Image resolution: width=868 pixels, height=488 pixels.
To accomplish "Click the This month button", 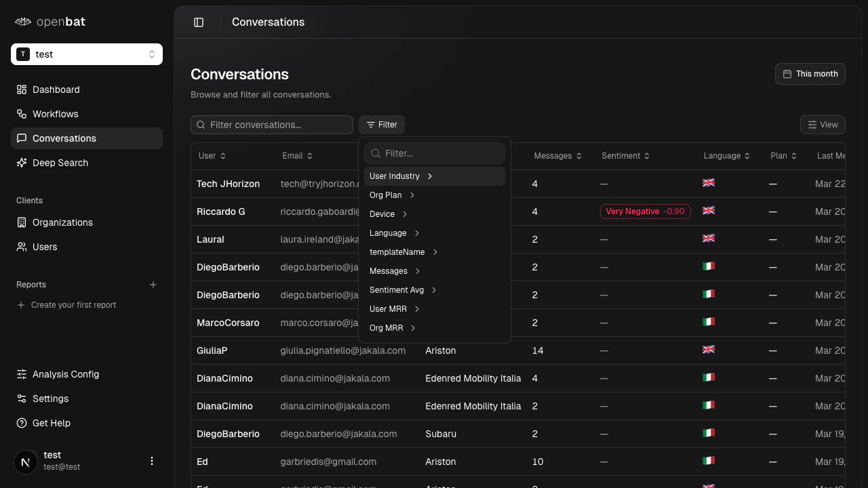I will pyautogui.click(x=810, y=73).
